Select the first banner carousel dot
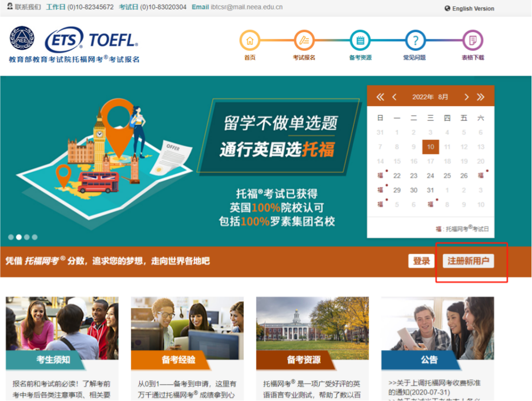Image resolution: width=532 pixels, height=401 pixels. [x=11, y=237]
